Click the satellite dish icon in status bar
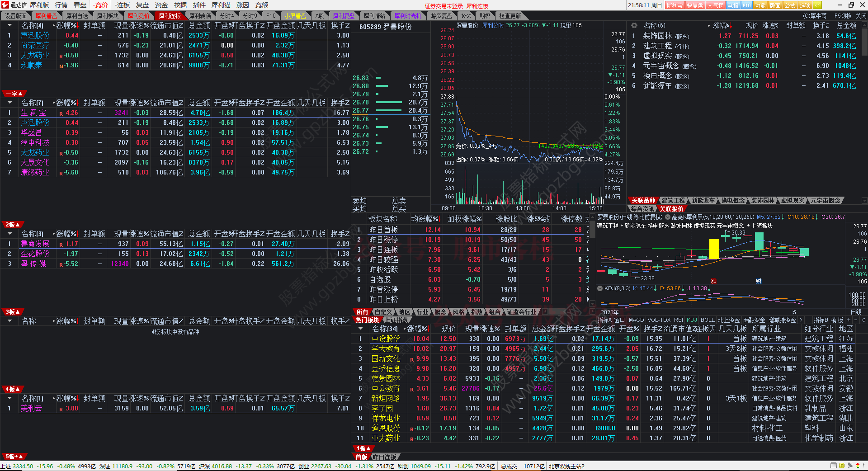 pos(849,466)
